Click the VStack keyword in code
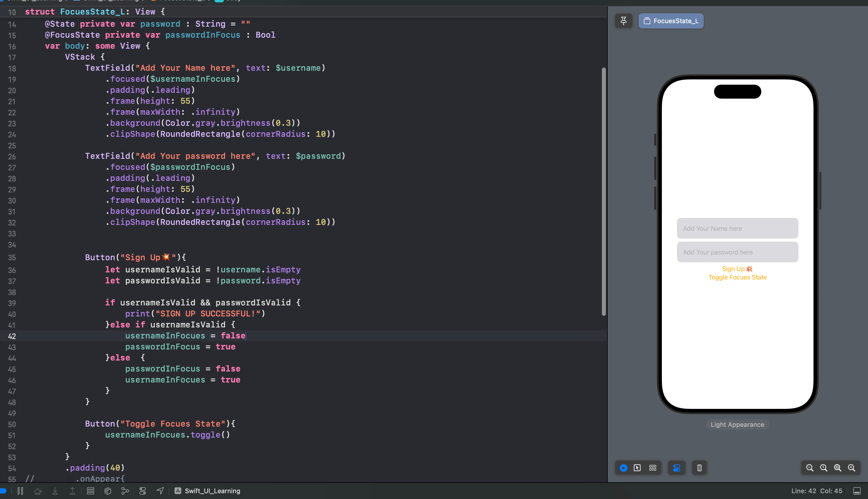The height and width of the screenshot is (499, 868). click(80, 57)
